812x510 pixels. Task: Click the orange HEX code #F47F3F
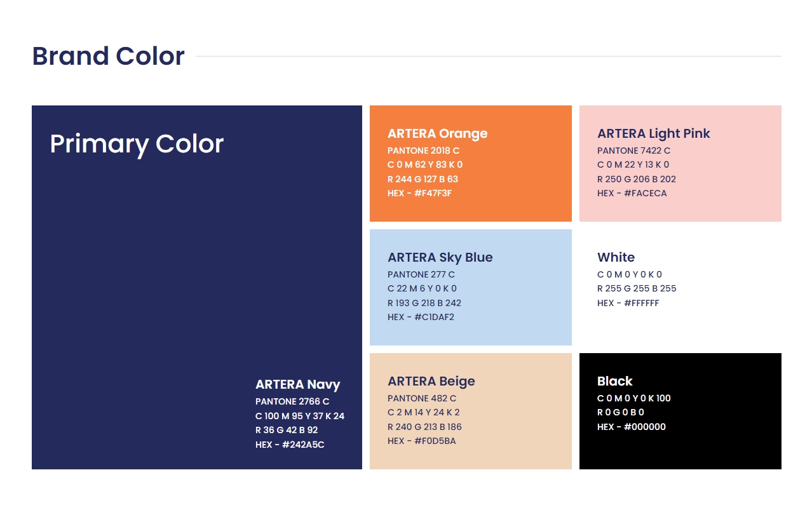pyautogui.click(x=419, y=193)
